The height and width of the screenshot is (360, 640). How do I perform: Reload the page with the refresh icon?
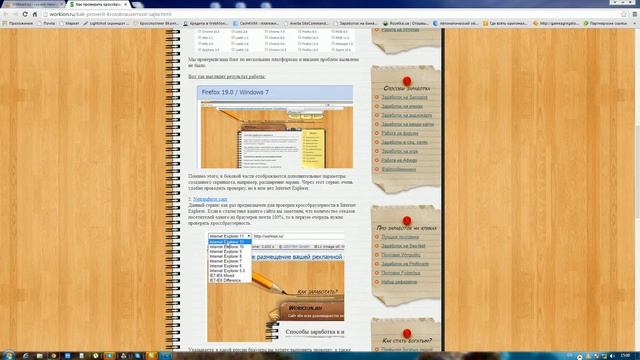tap(25, 14)
